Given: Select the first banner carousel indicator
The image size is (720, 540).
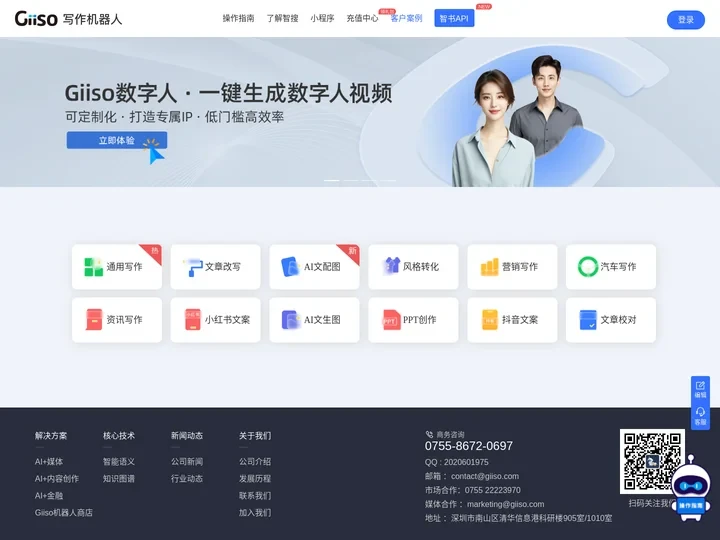Looking at the screenshot, I should (332, 180).
